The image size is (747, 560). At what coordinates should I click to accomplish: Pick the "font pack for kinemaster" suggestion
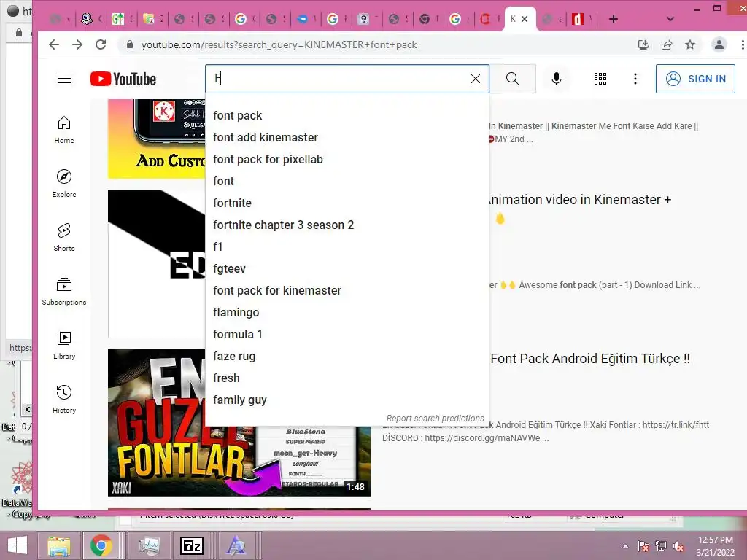click(347, 291)
